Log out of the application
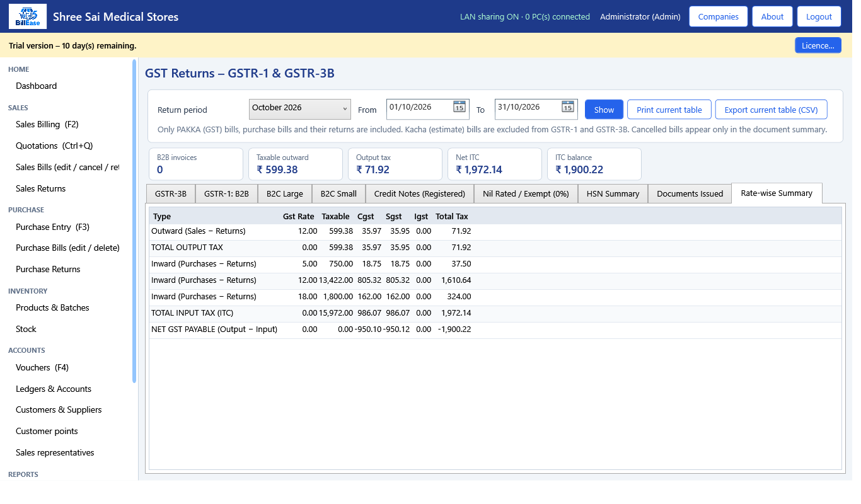 819,16
